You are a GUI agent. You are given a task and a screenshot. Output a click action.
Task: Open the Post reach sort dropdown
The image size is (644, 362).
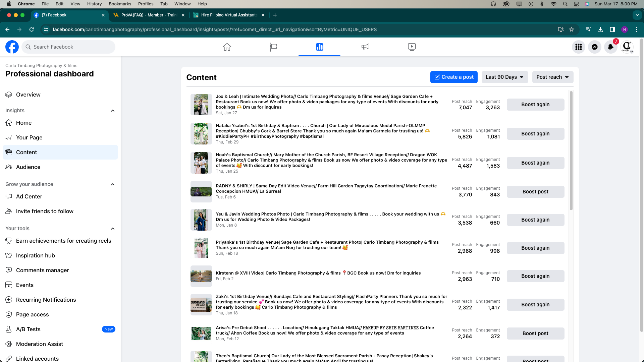coord(552,77)
